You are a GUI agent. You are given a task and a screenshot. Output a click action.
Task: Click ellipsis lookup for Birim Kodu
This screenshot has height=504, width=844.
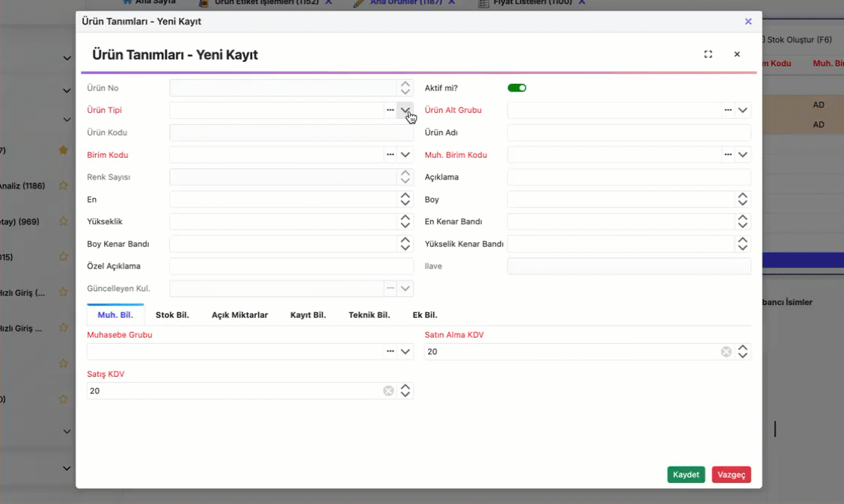click(x=390, y=155)
